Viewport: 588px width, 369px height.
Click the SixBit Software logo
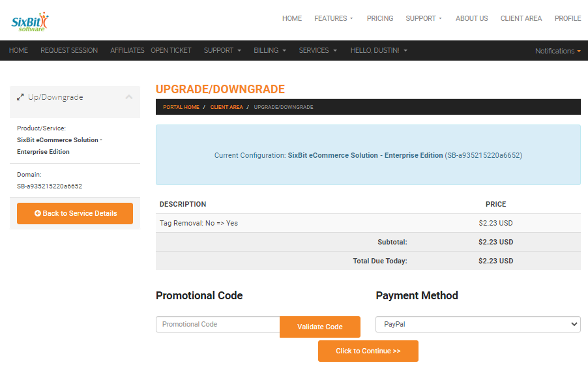pyautogui.click(x=30, y=22)
